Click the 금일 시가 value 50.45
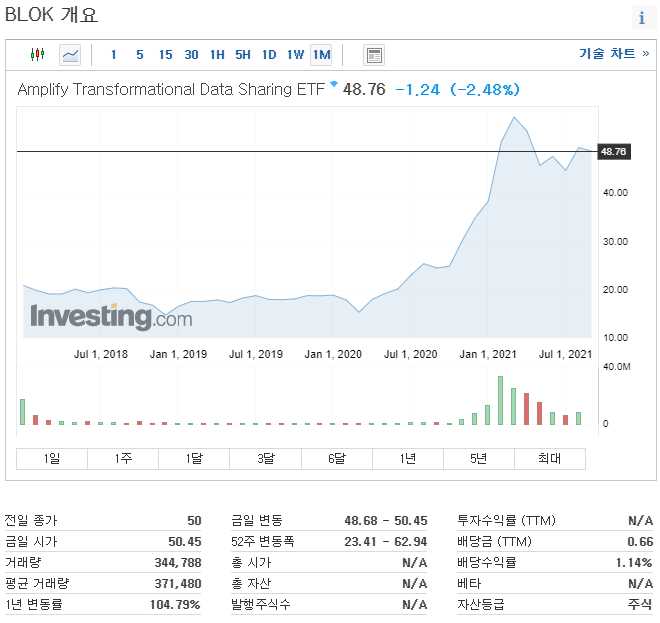660x623 pixels. 185,541
